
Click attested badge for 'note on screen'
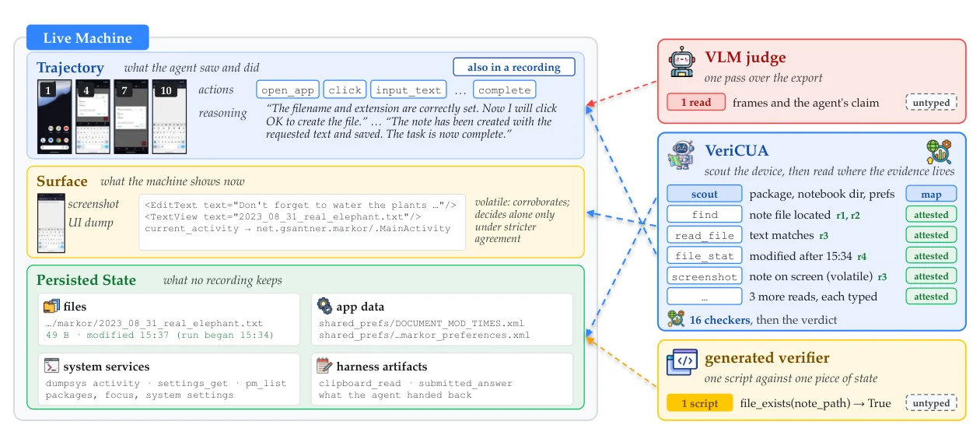pyautogui.click(x=931, y=276)
